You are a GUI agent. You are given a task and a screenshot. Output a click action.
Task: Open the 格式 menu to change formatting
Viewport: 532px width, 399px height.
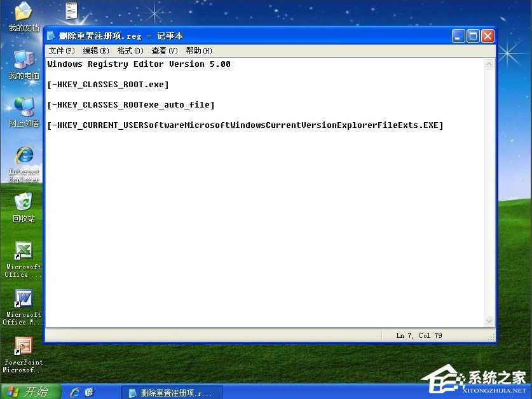pos(128,50)
